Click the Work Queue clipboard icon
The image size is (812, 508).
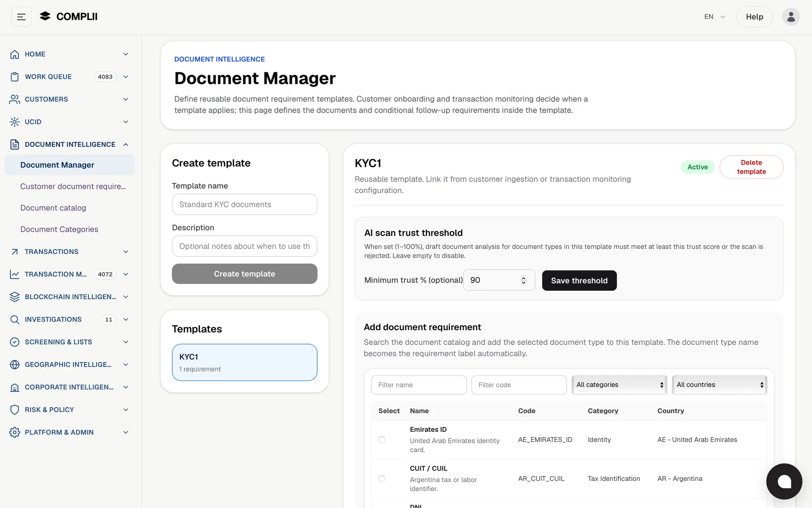(15, 77)
